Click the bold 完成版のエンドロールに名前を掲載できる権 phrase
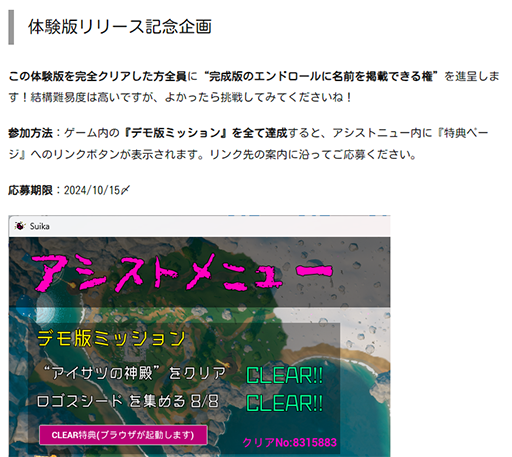The image size is (512, 457). point(320,76)
